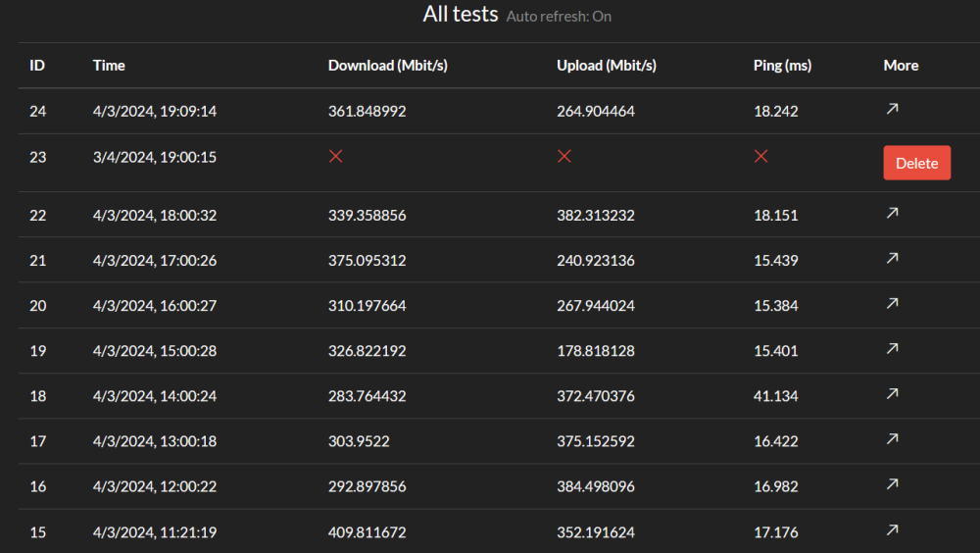The width and height of the screenshot is (980, 553).
Task: Click the red X in Download column
Action: pos(335,157)
